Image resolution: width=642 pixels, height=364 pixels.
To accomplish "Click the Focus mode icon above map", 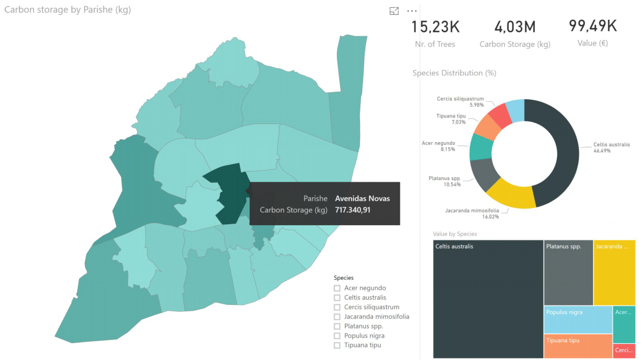I will click(394, 11).
